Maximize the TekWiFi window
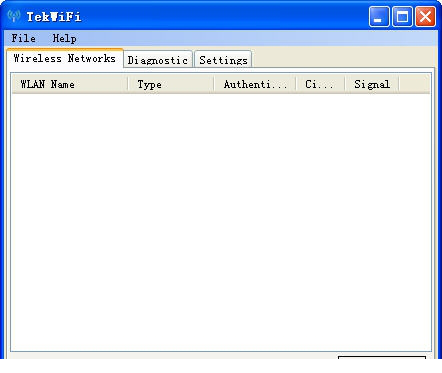Image resolution: width=442 pixels, height=373 pixels. coord(402,16)
